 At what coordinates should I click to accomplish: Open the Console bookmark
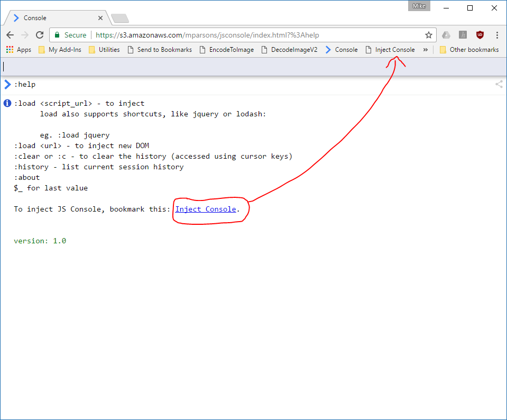pyautogui.click(x=342, y=50)
